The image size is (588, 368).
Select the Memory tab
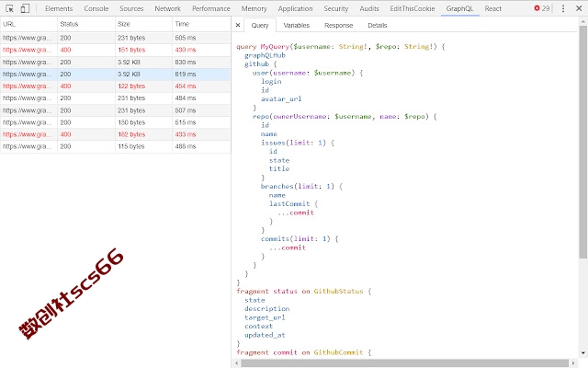coord(254,8)
